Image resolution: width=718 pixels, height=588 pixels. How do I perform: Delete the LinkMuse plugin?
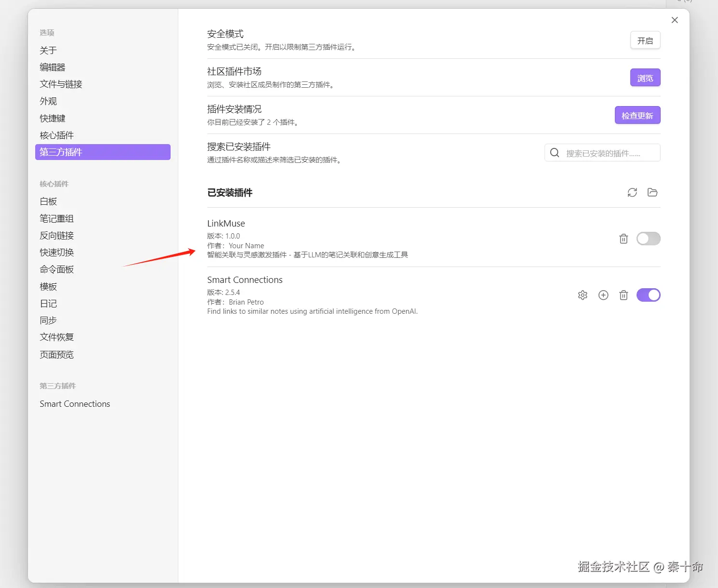pos(624,239)
